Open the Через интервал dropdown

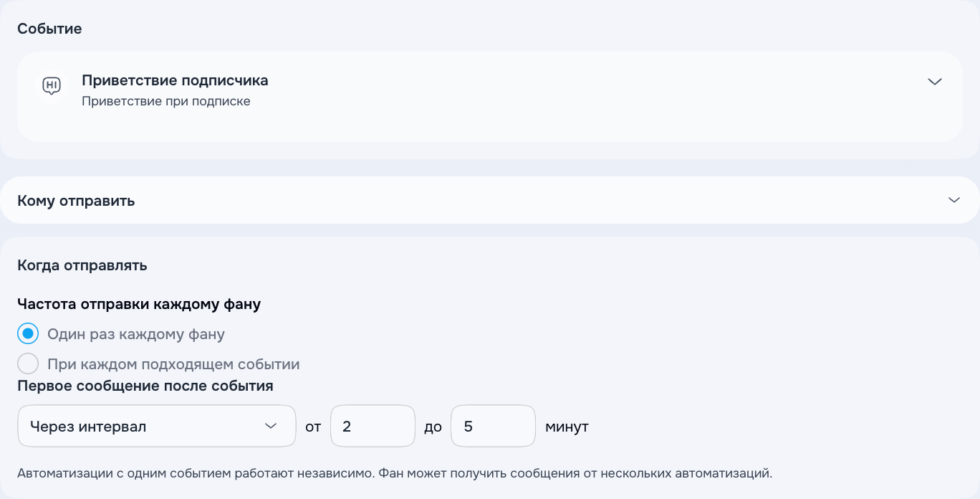tap(156, 426)
